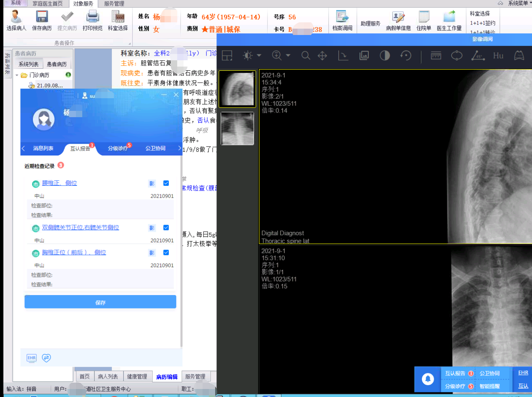The width and height of the screenshot is (532, 397).
Task: Open the brightness adjustment dropdown arrow
Action: click(259, 56)
